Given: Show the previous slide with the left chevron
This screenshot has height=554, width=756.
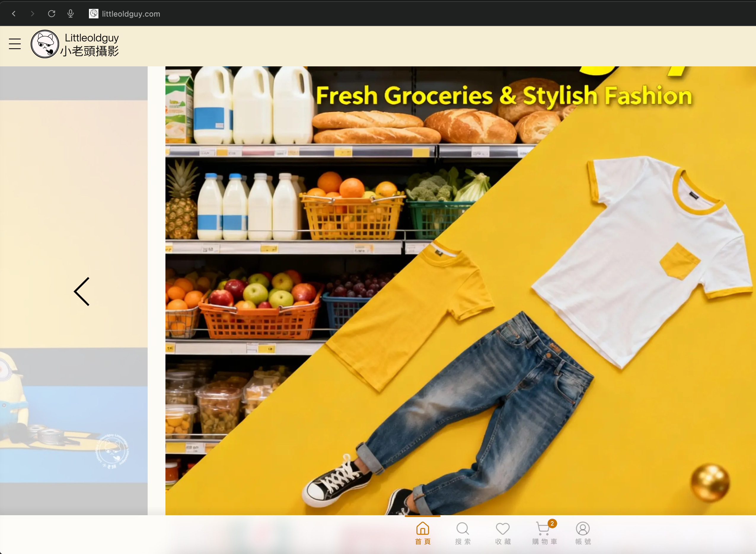Looking at the screenshot, I should click(82, 292).
